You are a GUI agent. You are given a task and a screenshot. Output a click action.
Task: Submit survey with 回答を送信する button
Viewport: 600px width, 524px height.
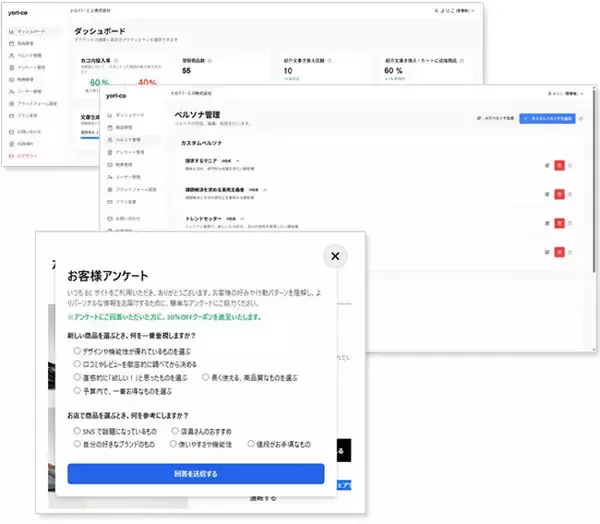[x=196, y=473]
